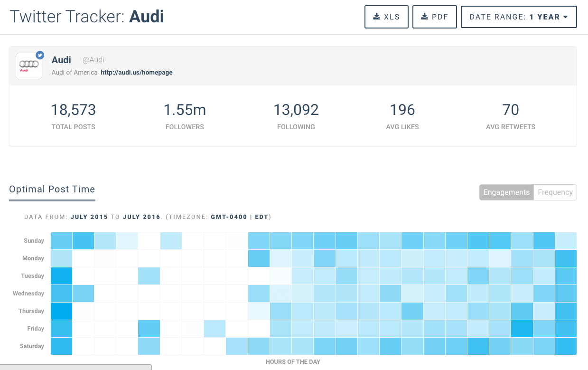This screenshot has height=370, width=588.
Task: Open the audi.us/homepage link
Action: pos(137,73)
